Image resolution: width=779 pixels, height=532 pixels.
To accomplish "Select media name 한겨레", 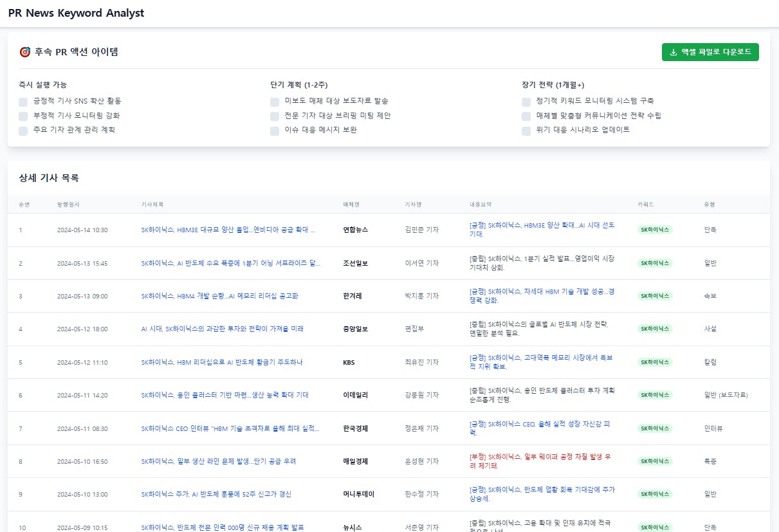I will coord(353,296).
